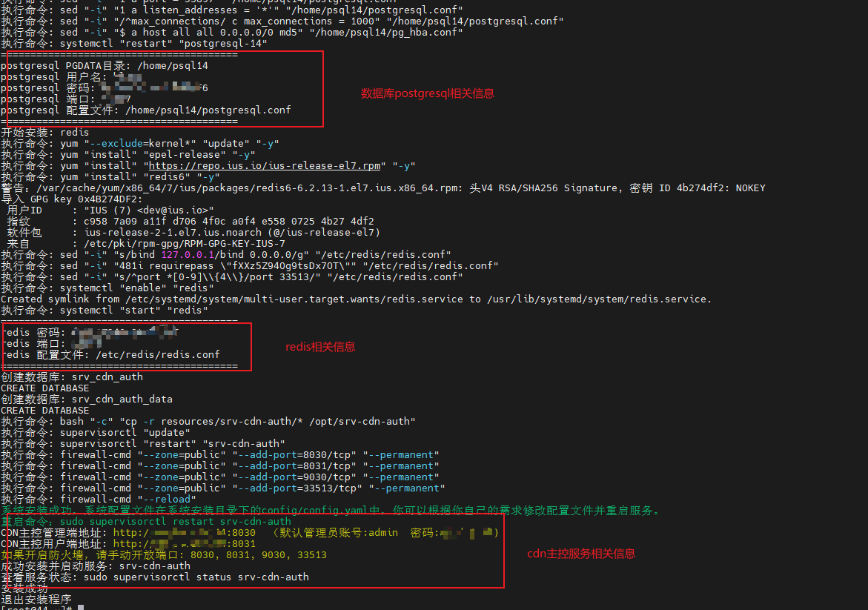The width and height of the screenshot is (868, 610).
Task: Open the repo.ius.io ius-release-el7.rpm URL
Action: click(x=265, y=166)
